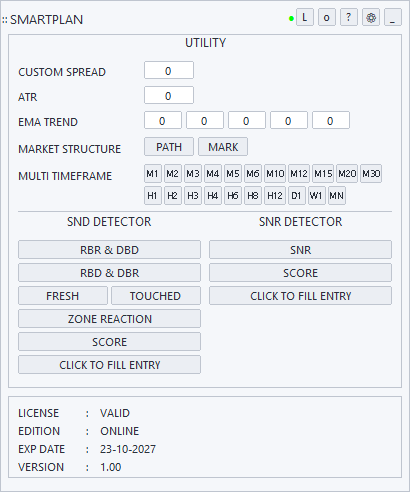The image size is (410, 492).
Task: Click the SND DETECTOR heading
Action: tap(109, 222)
